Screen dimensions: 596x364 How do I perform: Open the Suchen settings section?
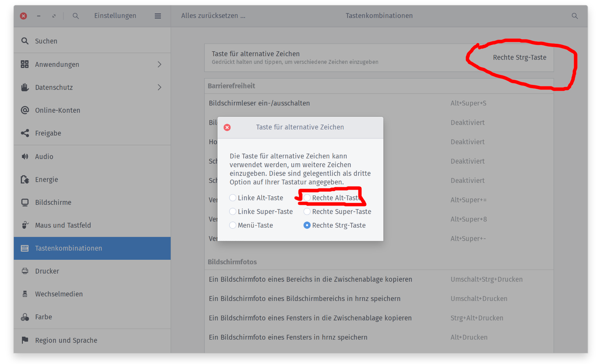point(92,41)
